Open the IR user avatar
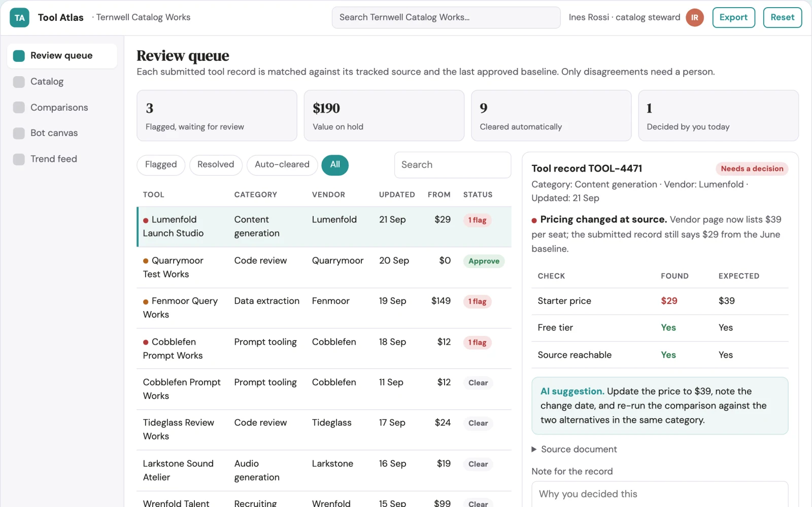 tap(694, 18)
